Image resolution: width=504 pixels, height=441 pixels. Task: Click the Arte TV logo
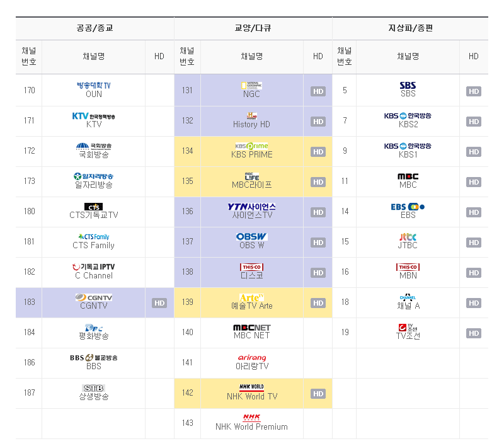point(251,297)
